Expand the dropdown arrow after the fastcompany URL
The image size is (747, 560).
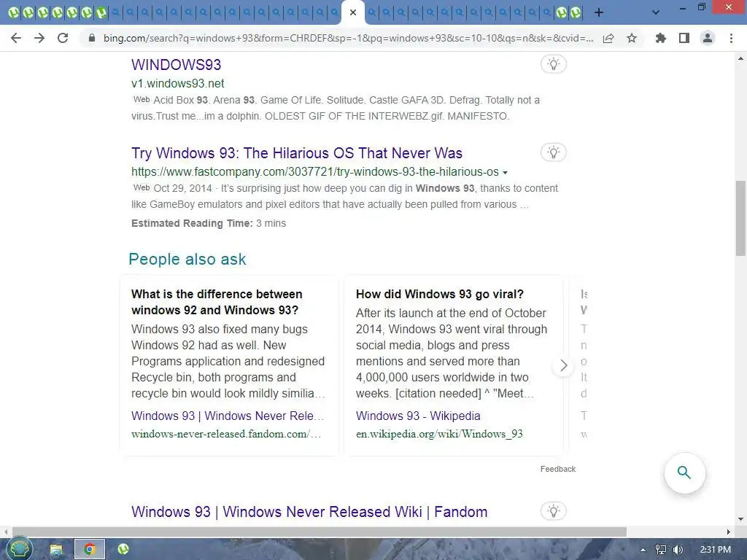505,172
